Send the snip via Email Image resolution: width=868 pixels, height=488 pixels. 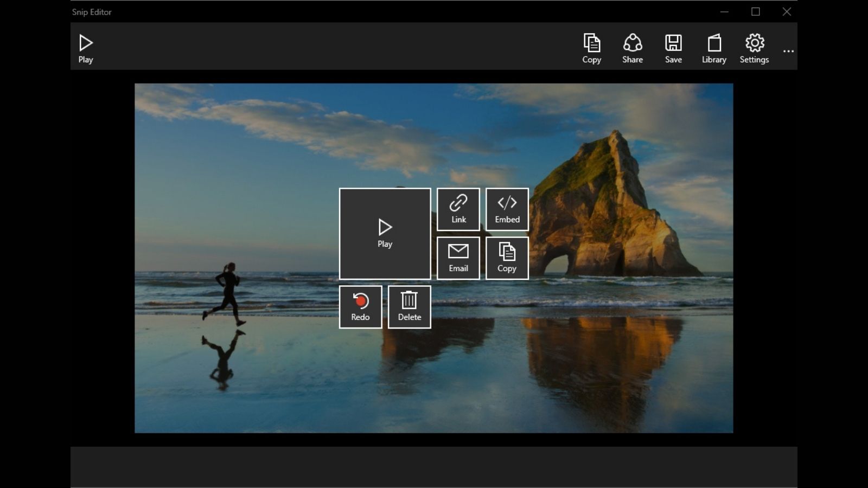(458, 257)
